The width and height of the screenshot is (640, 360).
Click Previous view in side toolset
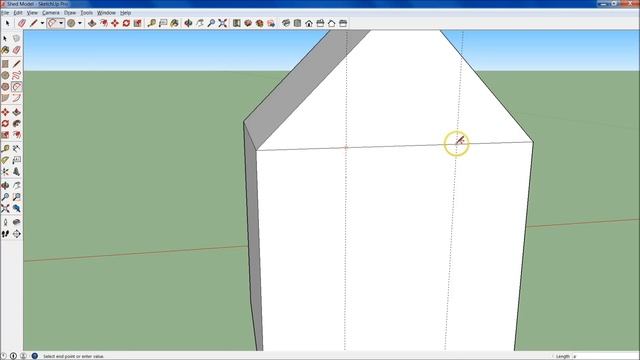[x=16, y=209]
